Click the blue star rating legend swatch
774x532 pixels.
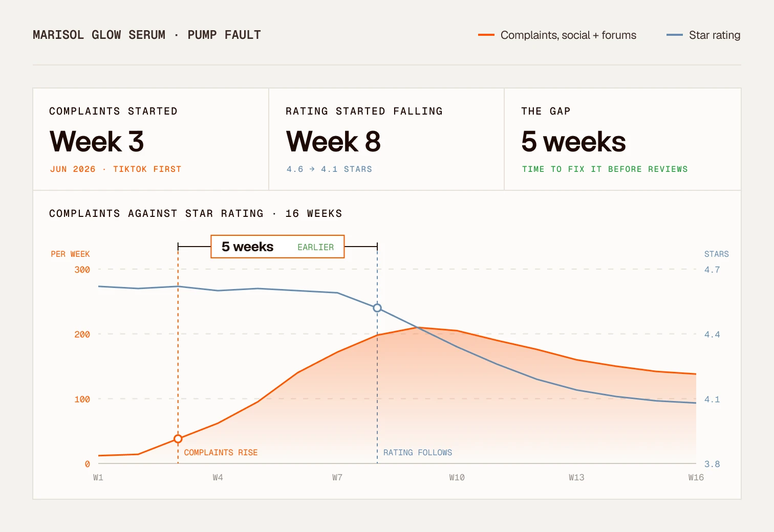coord(674,35)
